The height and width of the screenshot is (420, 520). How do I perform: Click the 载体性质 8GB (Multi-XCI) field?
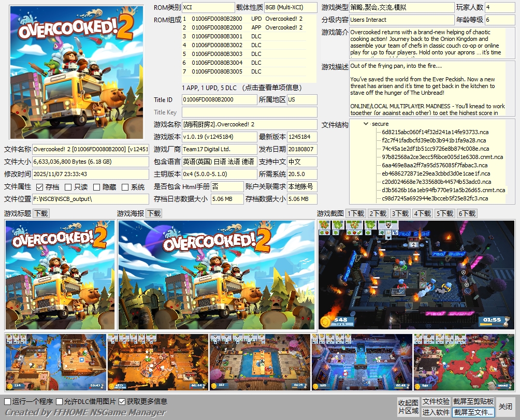[x=291, y=7]
